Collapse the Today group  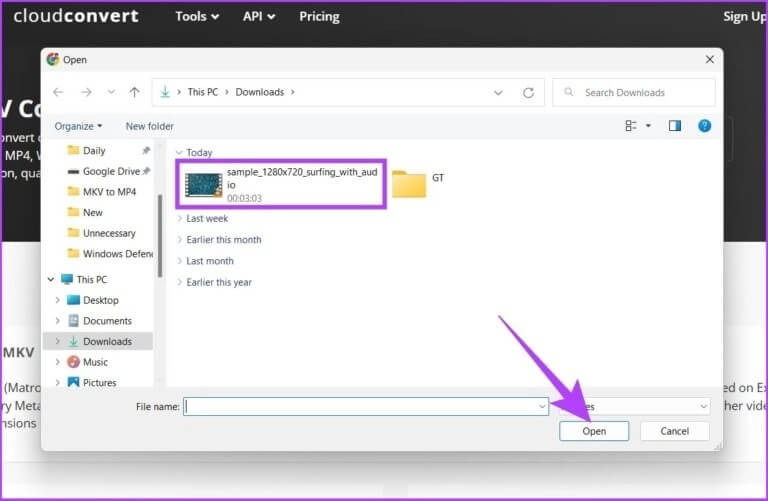[x=179, y=153]
